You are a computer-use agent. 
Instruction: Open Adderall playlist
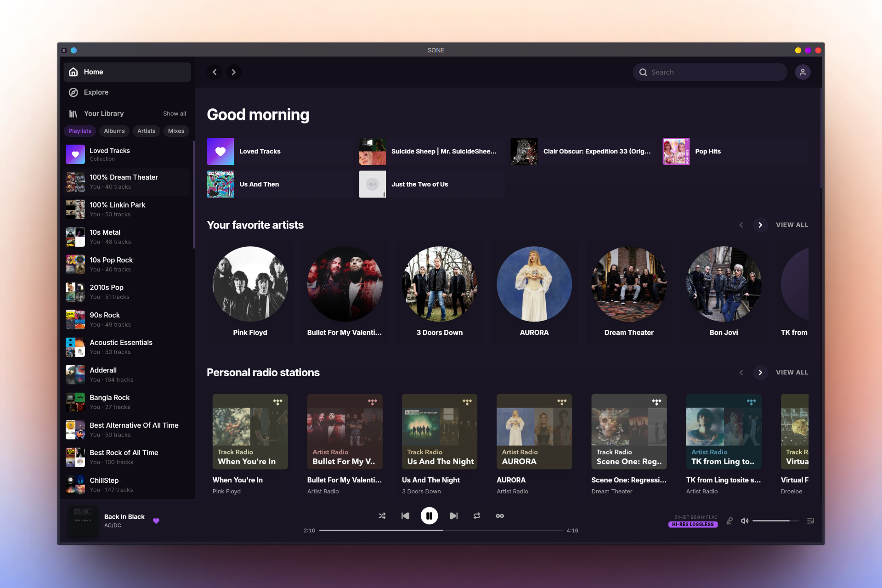click(x=127, y=375)
